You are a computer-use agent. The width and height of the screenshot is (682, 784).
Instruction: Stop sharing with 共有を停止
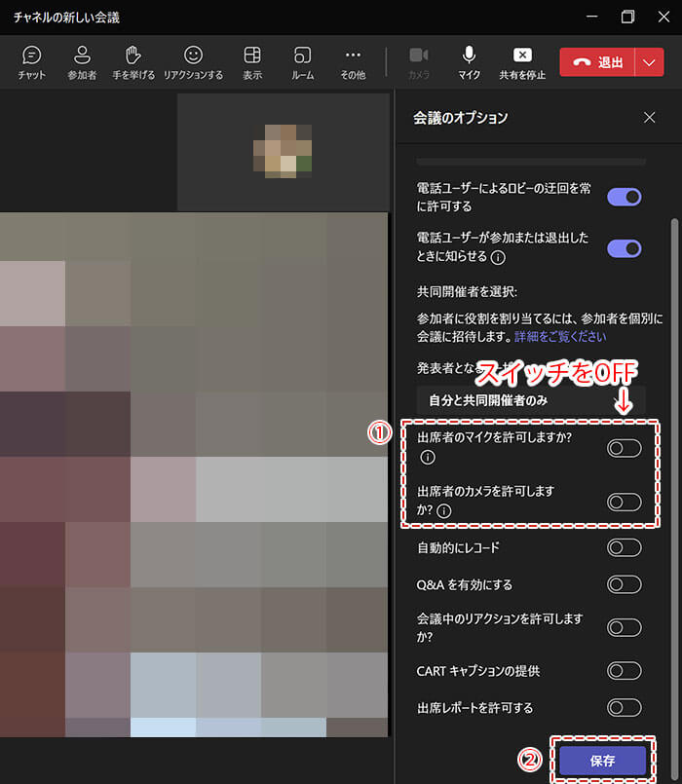(522, 62)
